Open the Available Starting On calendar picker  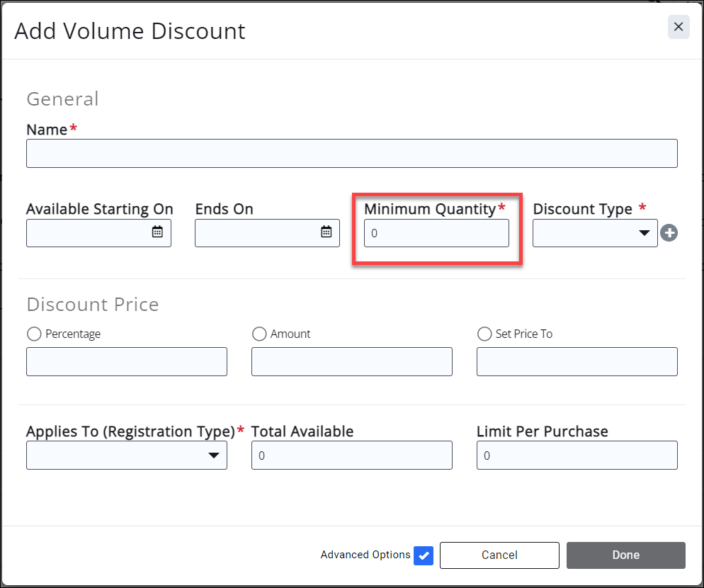157,232
